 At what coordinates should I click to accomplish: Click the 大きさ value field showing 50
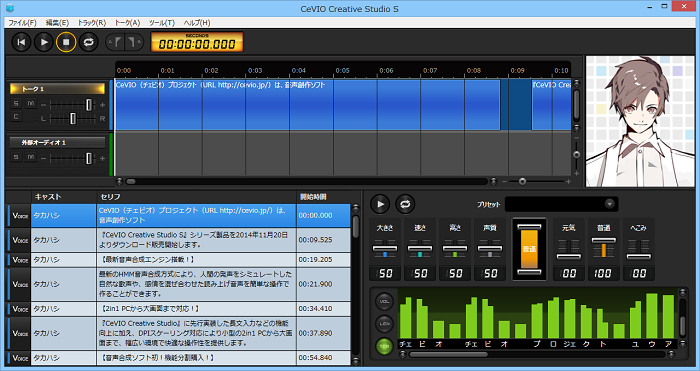click(x=385, y=273)
